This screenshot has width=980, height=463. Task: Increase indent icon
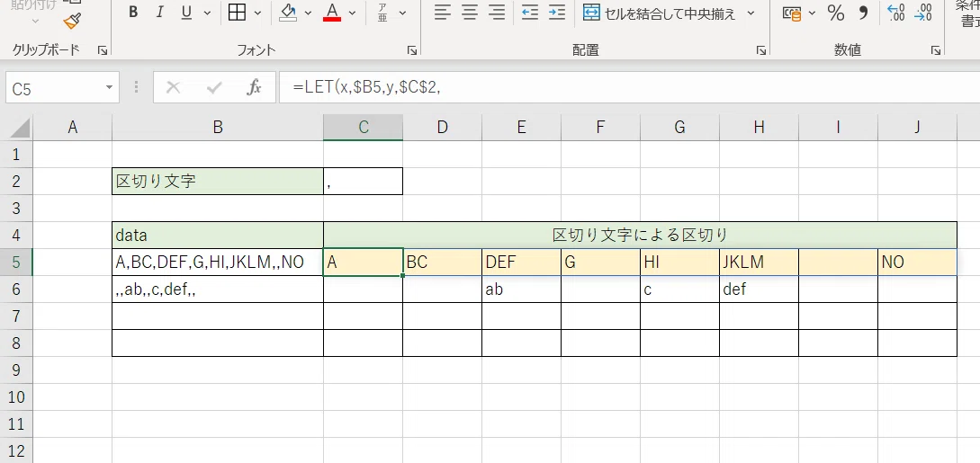(x=557, y=13)
